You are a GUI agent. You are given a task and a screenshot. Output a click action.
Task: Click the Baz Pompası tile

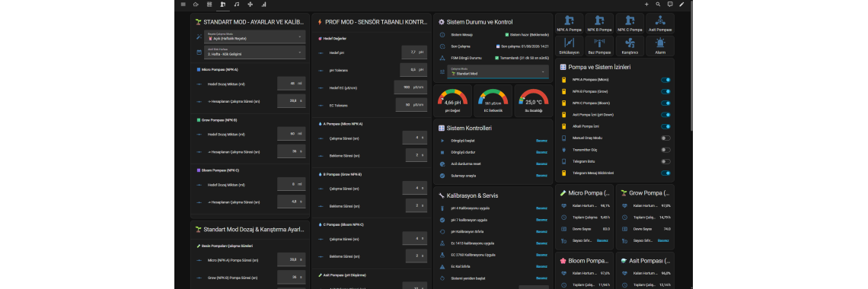click(x=599, y=46)
